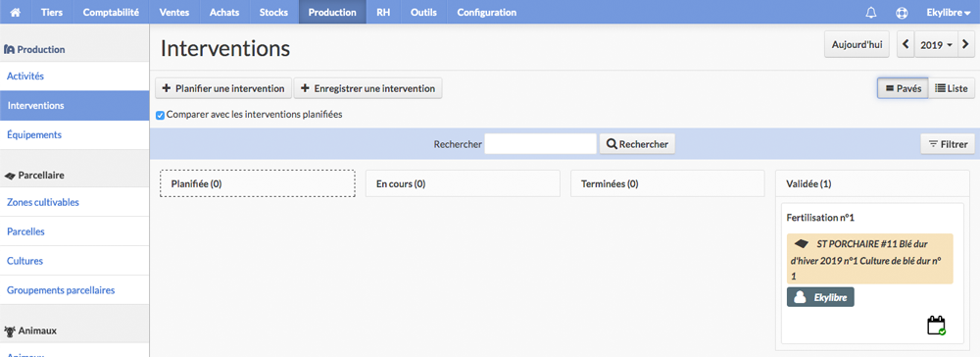The width and height of the screenshot is (980, 357).
Task: Click the magnifier Rechercher button
Action: (637, 144)
